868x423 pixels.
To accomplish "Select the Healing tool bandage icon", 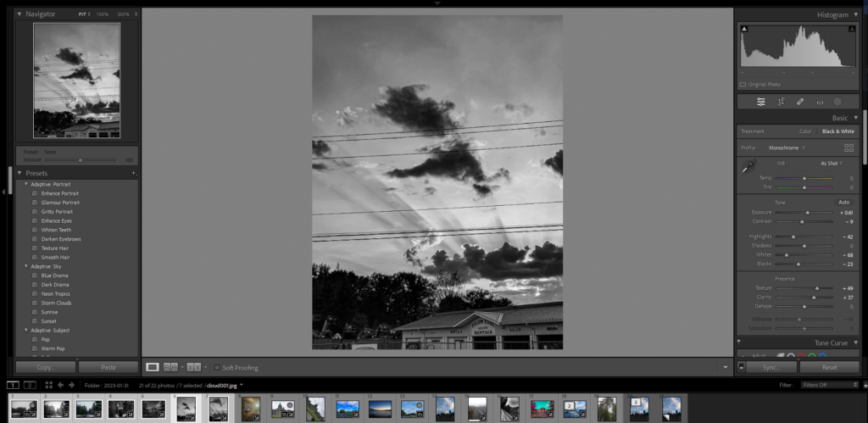I will [x=800, y=102].
